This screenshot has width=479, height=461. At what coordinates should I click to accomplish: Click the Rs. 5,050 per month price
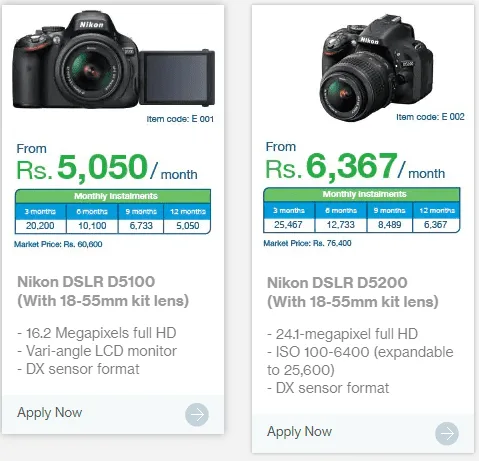click(107, 167)
